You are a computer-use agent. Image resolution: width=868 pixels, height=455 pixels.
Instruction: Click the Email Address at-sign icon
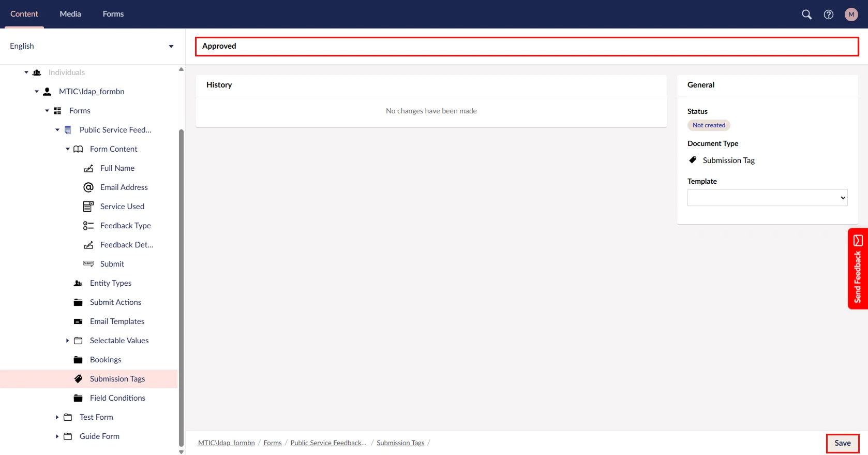coord(88,187)
